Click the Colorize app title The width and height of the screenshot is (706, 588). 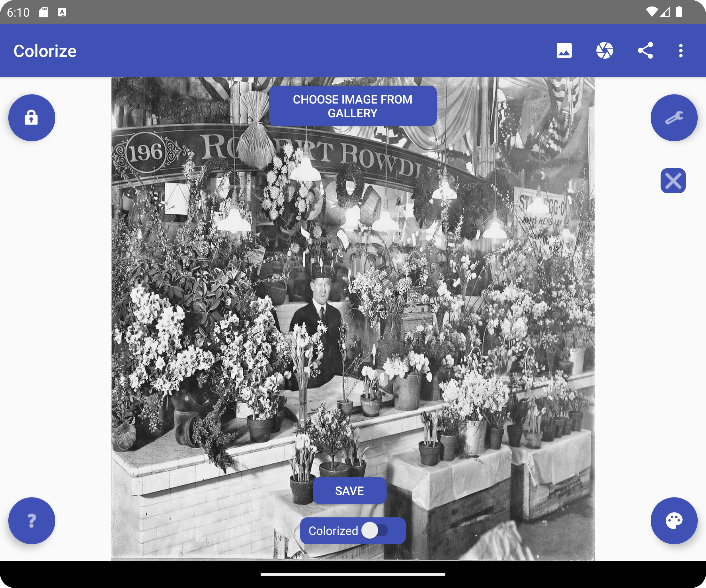pos(45,51)
